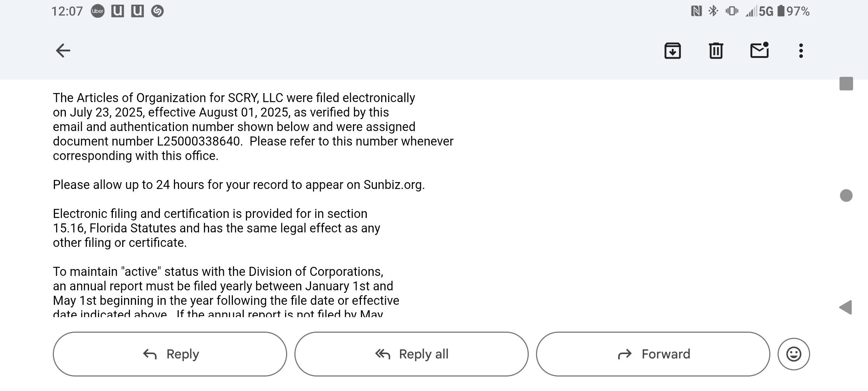The height and width of the screenshot is (391, 868).
Task: Add an emoji reaction
Action: click(x=794, y=354)
